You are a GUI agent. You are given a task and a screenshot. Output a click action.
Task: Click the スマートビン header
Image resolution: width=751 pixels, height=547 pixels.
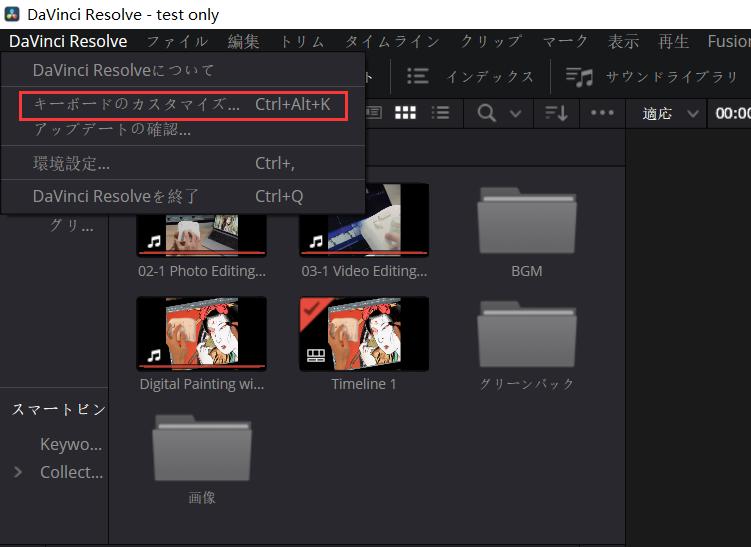(58, 409)
